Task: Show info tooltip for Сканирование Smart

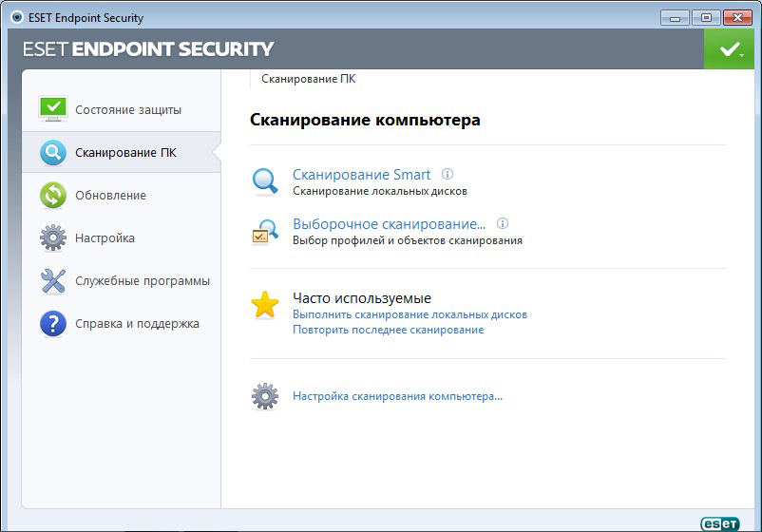Action: pyautogui.click(x=448, y=175)
